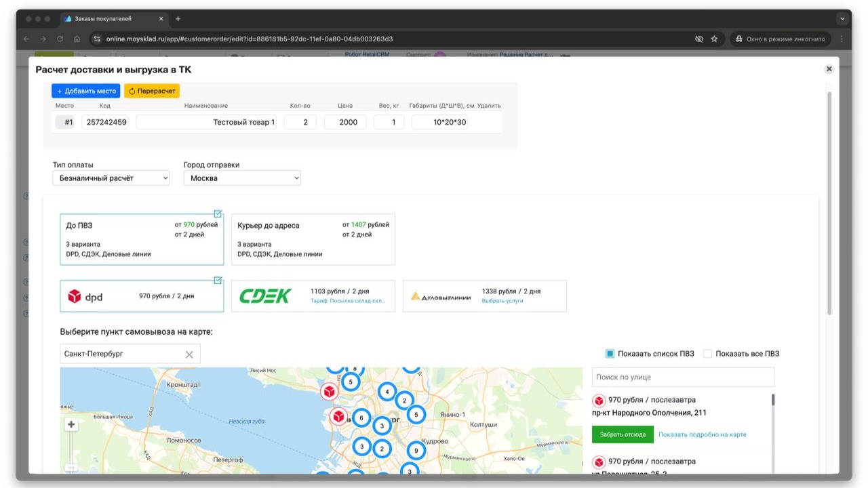The height and width of the screenshot is (488, 868).
Task: Click the Поиск по улице search field
Action: point(683,377)
